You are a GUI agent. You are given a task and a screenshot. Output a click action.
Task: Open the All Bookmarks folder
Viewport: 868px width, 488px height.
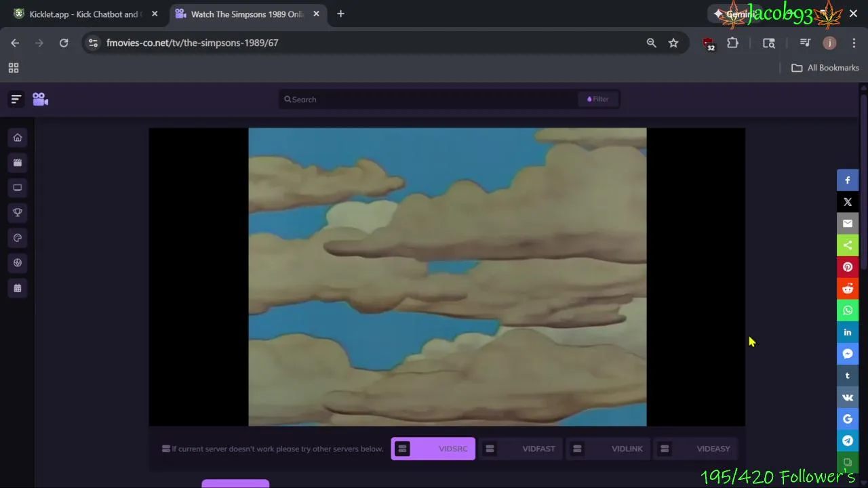pos(825,68)
